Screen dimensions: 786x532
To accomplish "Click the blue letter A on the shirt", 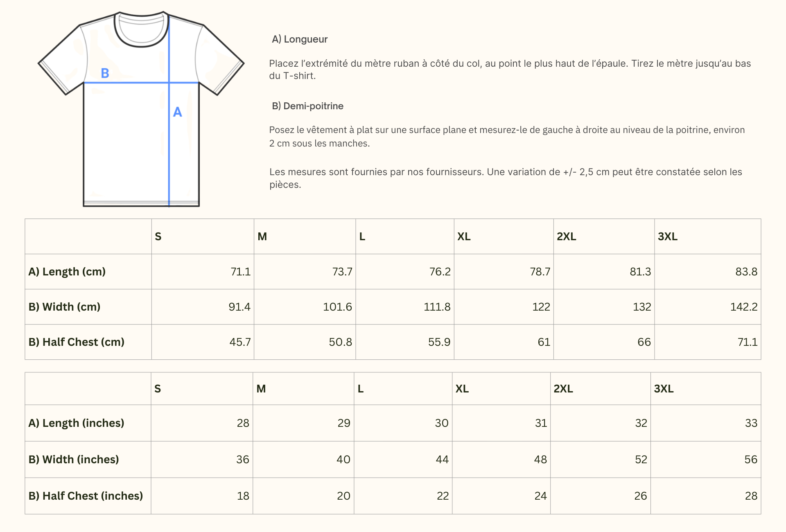I will point(177,112).
